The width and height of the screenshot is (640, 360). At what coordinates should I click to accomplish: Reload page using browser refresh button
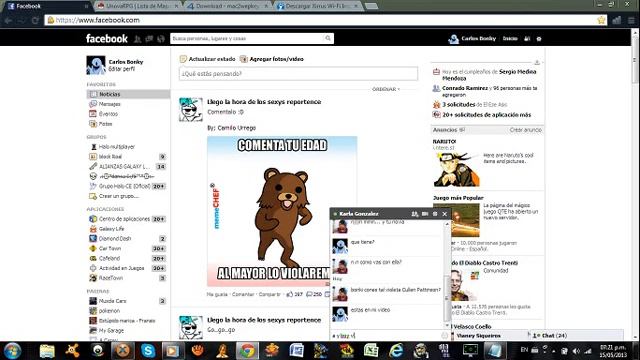click(35, 20)
